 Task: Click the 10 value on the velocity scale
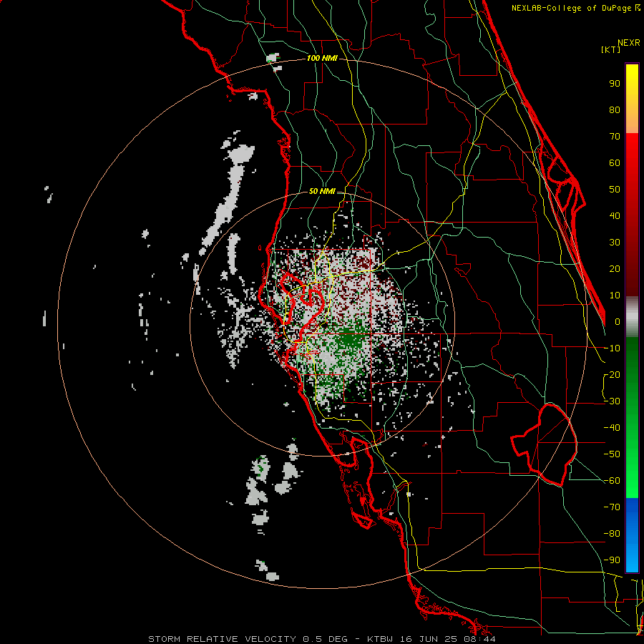click(615, 296)
